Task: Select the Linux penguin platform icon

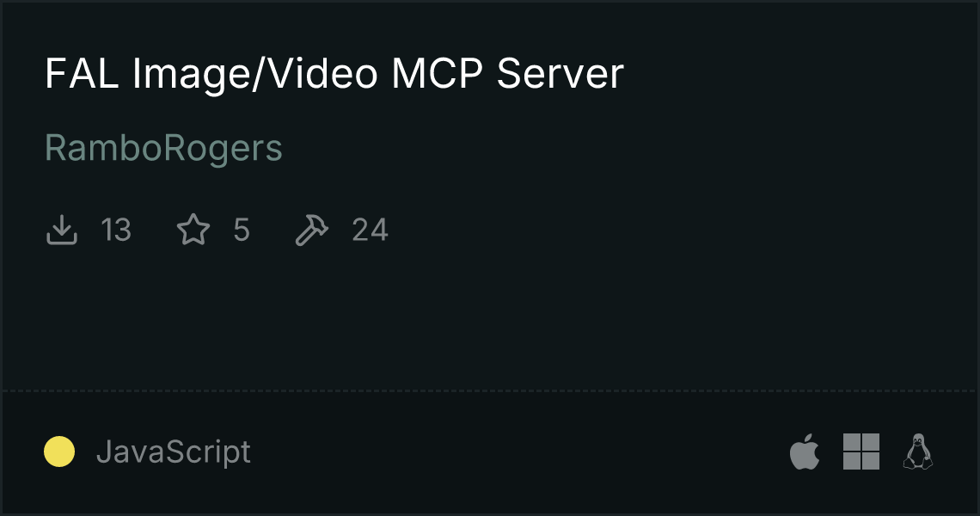Action: 918,451
